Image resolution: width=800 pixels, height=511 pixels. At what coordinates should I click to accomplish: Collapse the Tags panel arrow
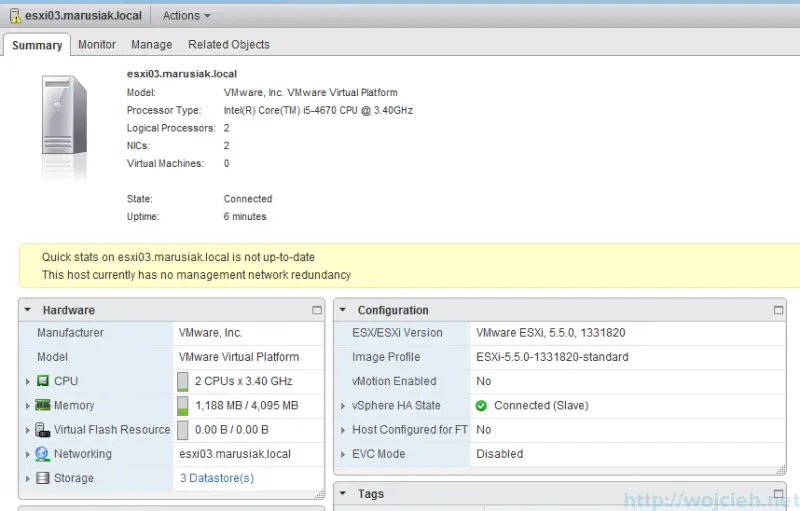[343, 493]
